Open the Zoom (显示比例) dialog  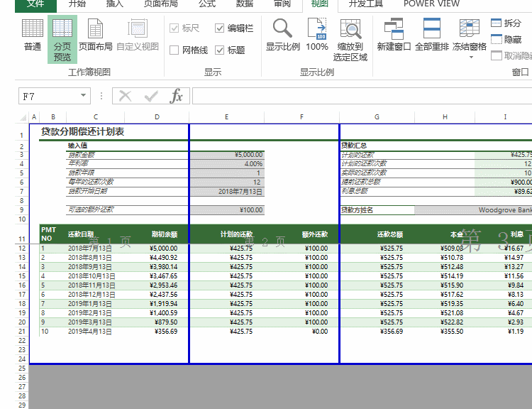[282, 36]
